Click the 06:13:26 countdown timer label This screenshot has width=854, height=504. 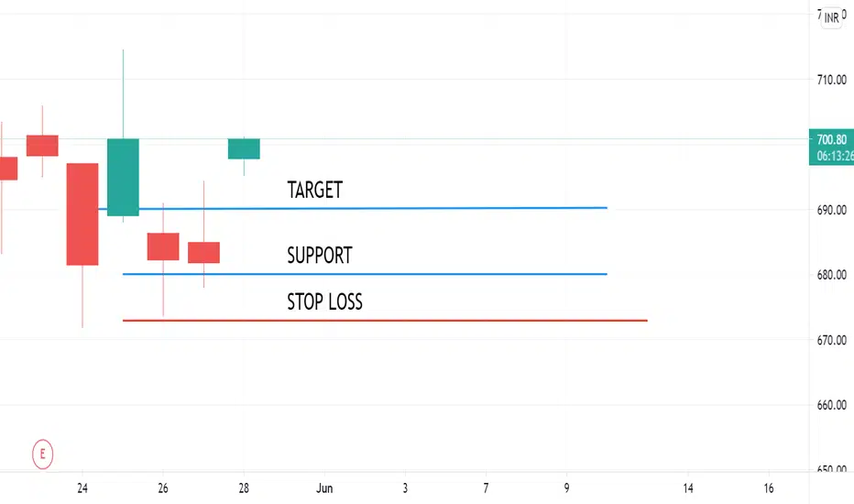point(835,156)
